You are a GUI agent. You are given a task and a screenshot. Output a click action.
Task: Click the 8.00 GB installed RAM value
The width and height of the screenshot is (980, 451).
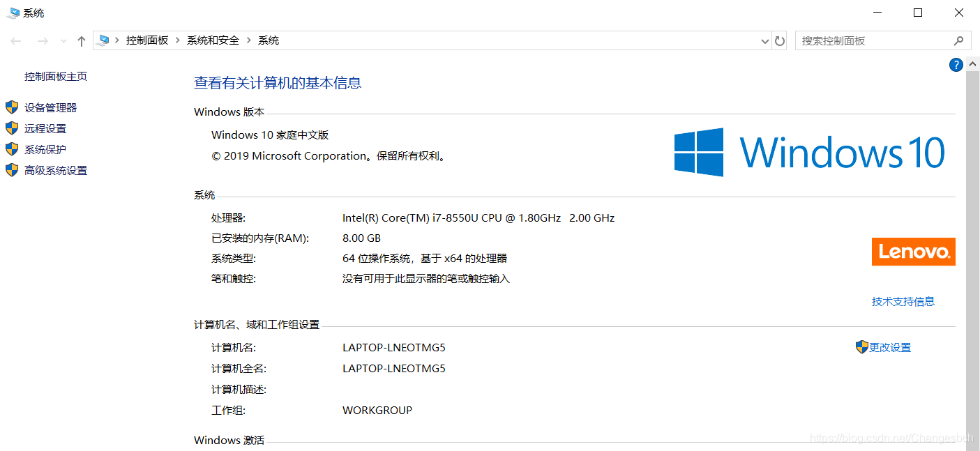point(361,238)
